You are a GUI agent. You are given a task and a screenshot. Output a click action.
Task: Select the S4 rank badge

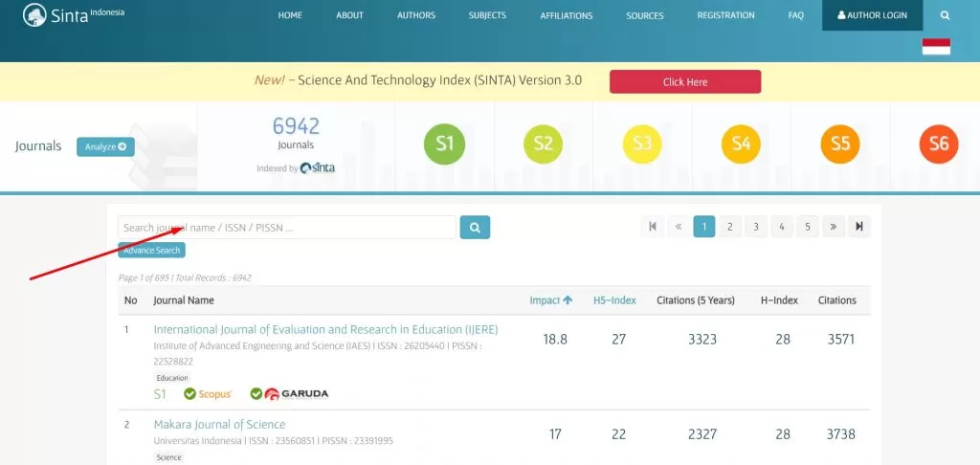point(741,144)
